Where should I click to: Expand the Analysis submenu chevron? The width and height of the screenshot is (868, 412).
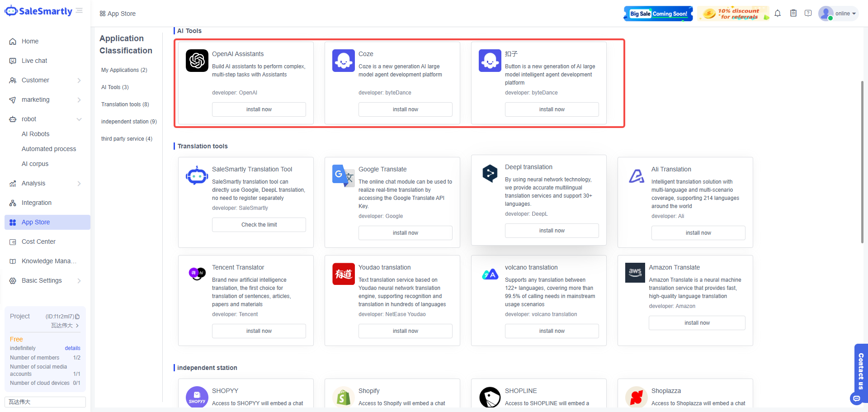[79, 184]
